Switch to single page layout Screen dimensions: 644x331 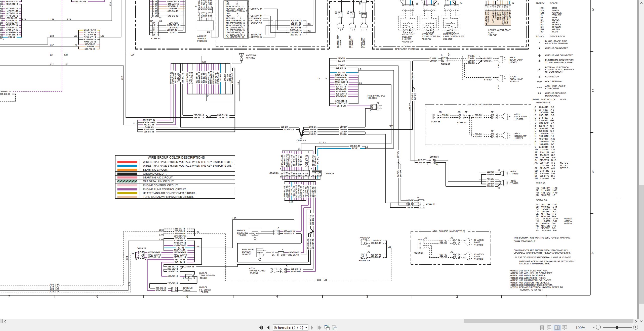[x=542, y=327]
